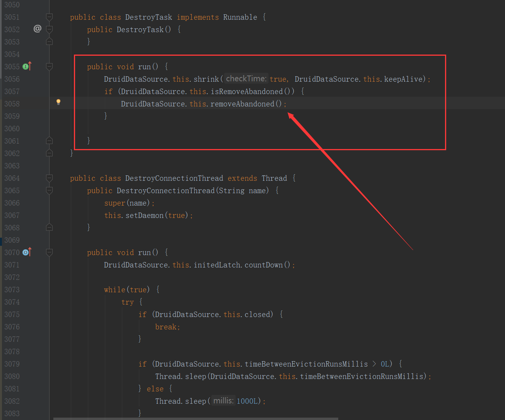Viewport: 505px width, 420px height.
Task: Expand the collapsed fold marker at line 3061
Action: [x=49, y=141]
